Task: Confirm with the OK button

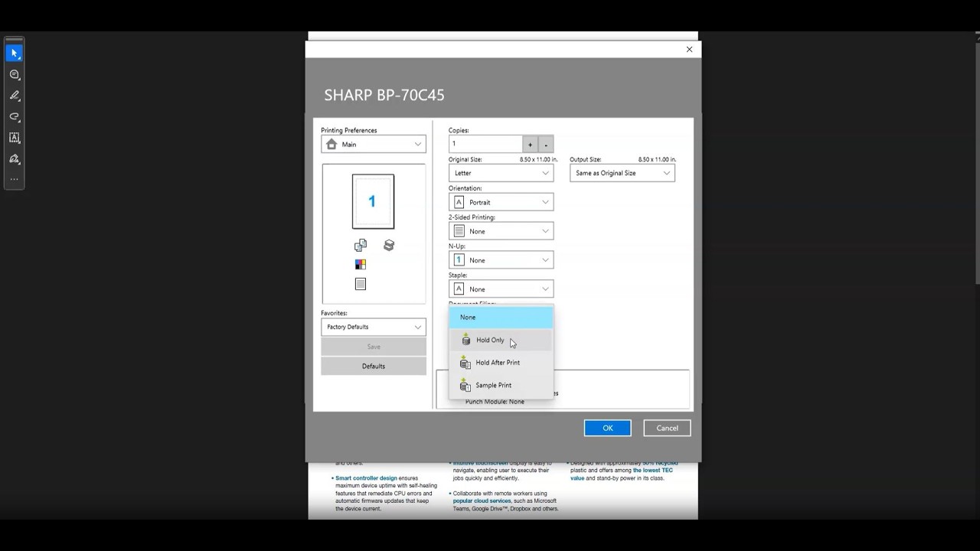Action: (607, 428)
